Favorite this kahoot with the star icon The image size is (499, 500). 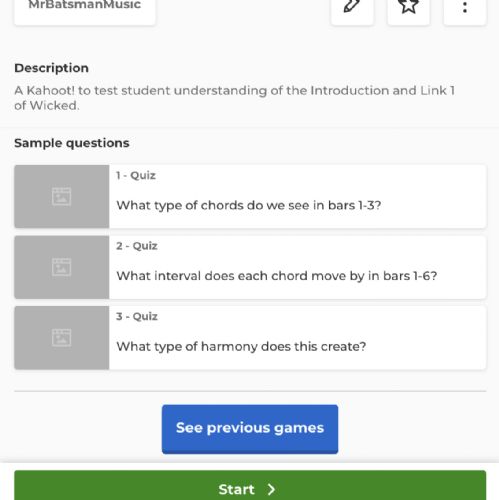coord(408,7)
